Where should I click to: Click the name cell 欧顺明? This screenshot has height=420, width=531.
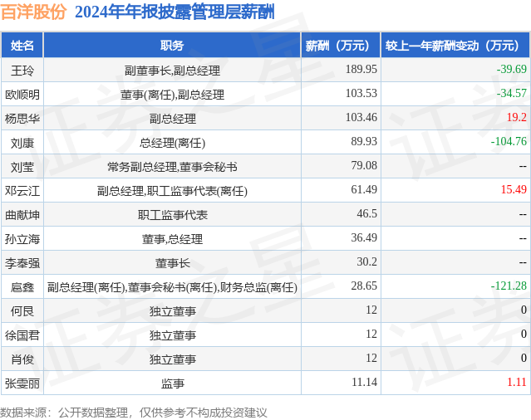[22, 95]
